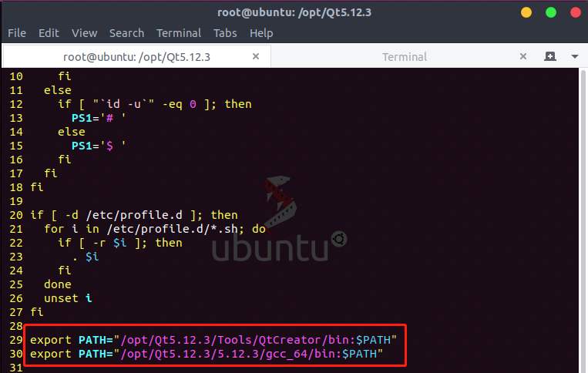Click 'else' on line 14
This screenshot has width=588, height=373.
click(x=71, y=132)
